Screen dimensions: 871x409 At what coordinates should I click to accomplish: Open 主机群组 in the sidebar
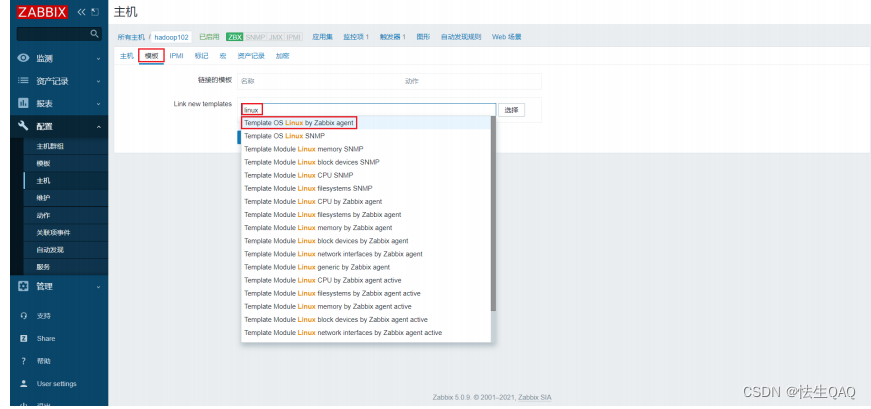[x=50, y=146]
